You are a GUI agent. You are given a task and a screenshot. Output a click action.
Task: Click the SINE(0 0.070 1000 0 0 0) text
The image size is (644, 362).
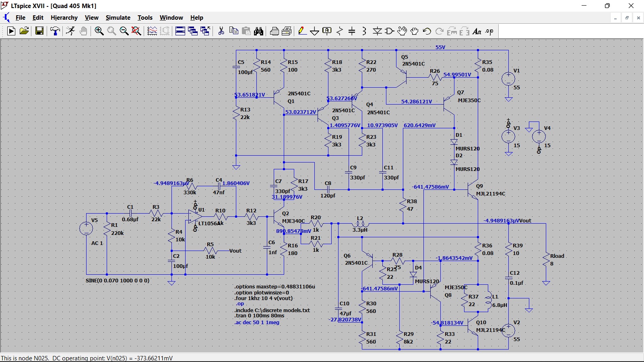118,280
